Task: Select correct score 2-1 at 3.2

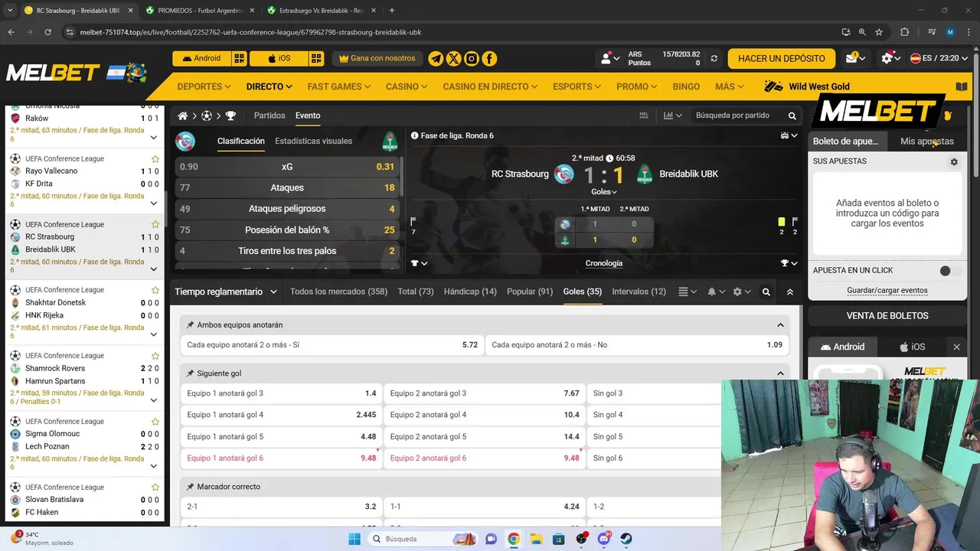Action: [282, 507]
